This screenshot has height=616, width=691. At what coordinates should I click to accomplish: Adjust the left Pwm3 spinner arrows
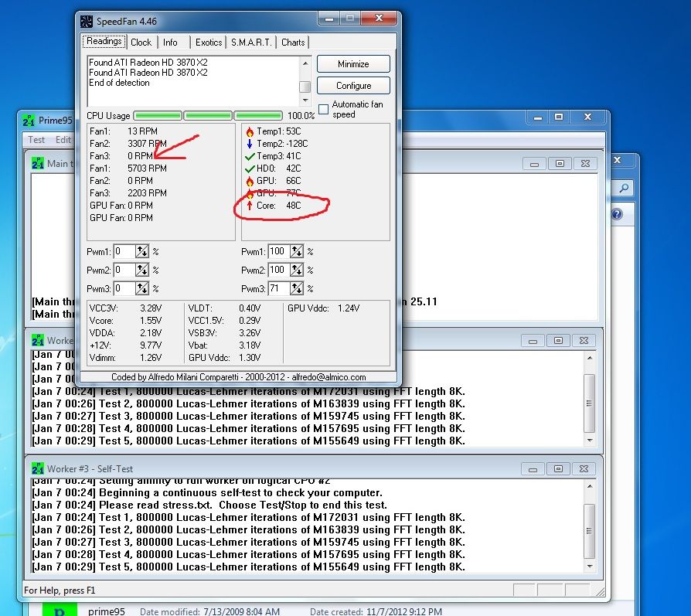[x=142, y=288]
